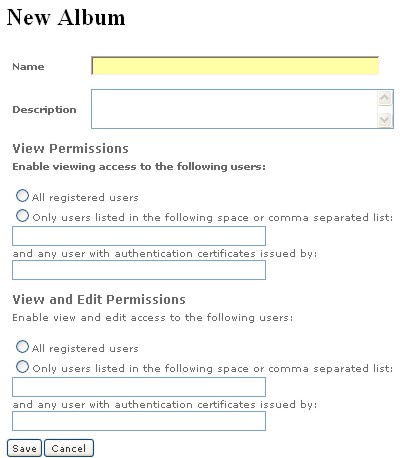This screenshot has height=458, width=406.
Task: Click the user list field under View and Edit Permissions
Action: click(x=139, y=387)
